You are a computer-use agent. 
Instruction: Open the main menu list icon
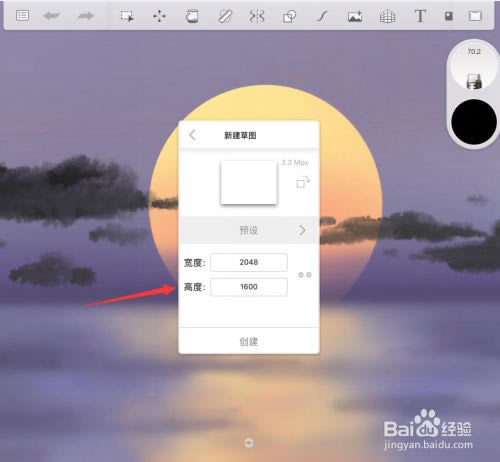(x=22, y=15)
